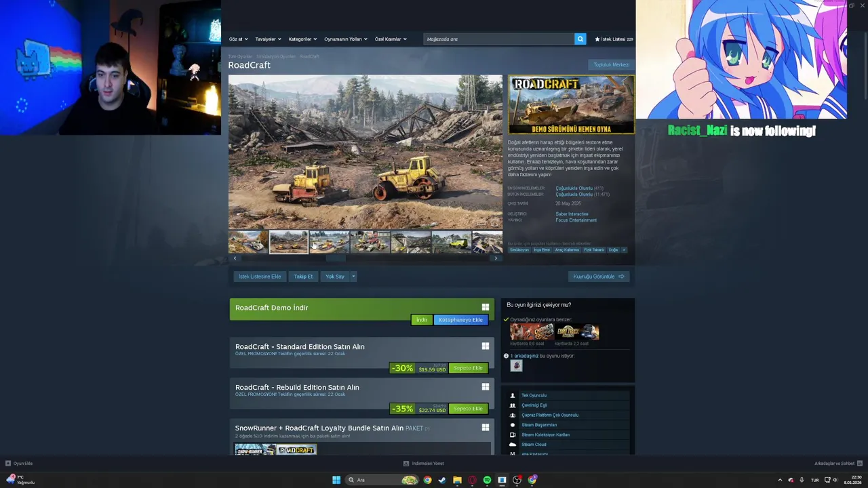868x488 pixels.
Task: Click the Çevrimiçi Eşli co-op icon
Action: (x=513, y=405)
